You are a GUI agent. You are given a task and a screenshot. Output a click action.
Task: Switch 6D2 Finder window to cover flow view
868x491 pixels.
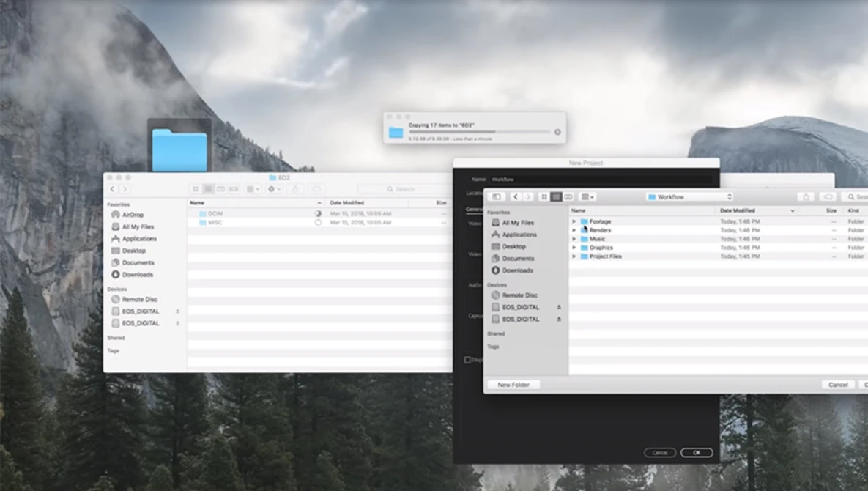[234, 189]
